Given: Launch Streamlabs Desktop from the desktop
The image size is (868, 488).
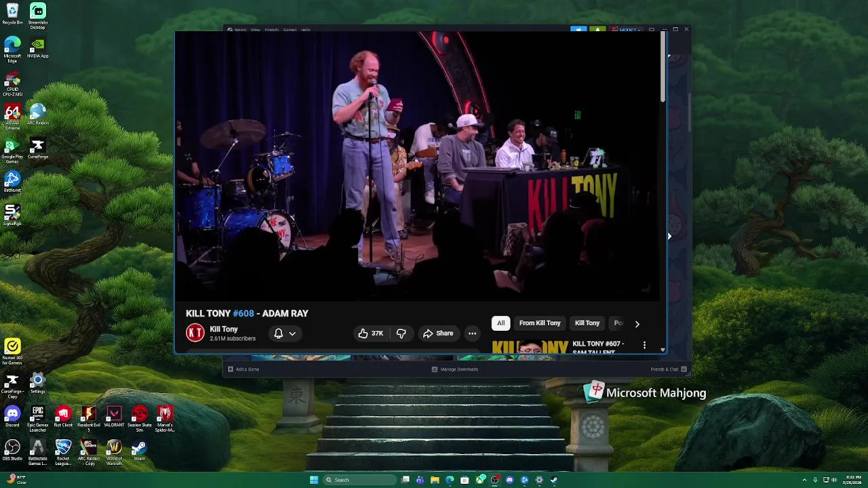Looking at the screenshot, I should [38, 16].
